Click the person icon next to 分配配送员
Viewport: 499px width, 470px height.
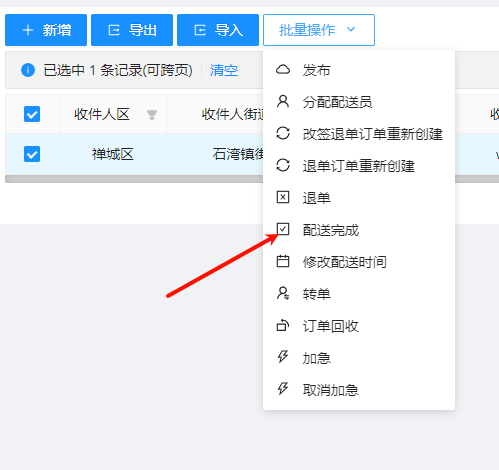tap(283, 101)
